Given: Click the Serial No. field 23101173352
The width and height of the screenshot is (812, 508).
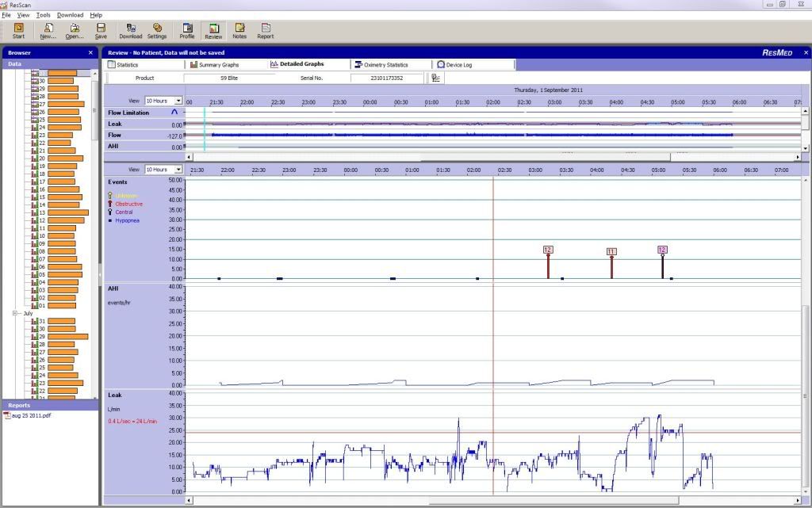Looking at the screenshot, I should [387, 78].
